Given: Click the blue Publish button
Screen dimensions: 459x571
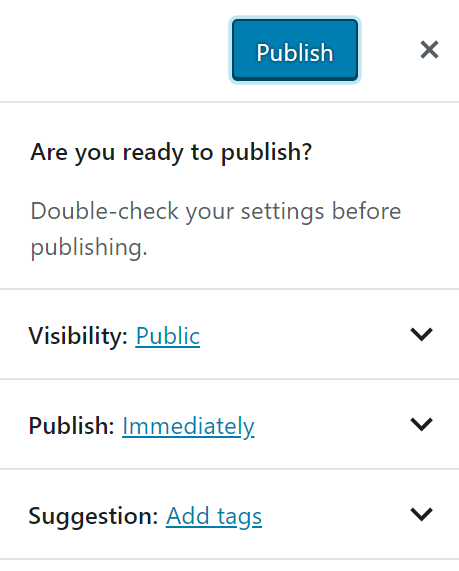Looking at the screenshot, I should pos(295,50).
